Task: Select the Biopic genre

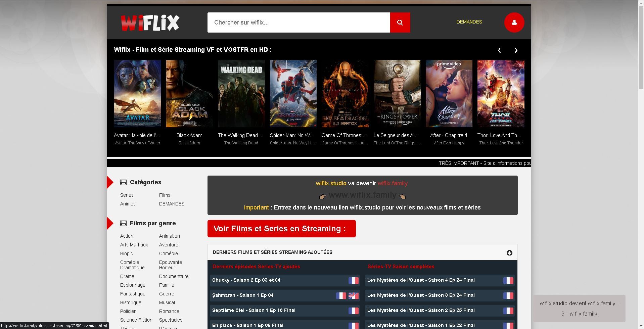Action: (127, 253)
